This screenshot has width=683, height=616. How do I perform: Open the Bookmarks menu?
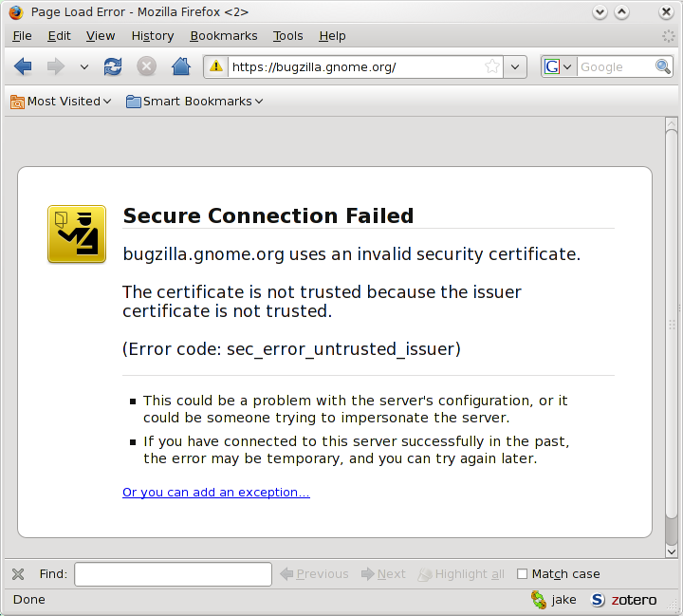pos(224,36)
